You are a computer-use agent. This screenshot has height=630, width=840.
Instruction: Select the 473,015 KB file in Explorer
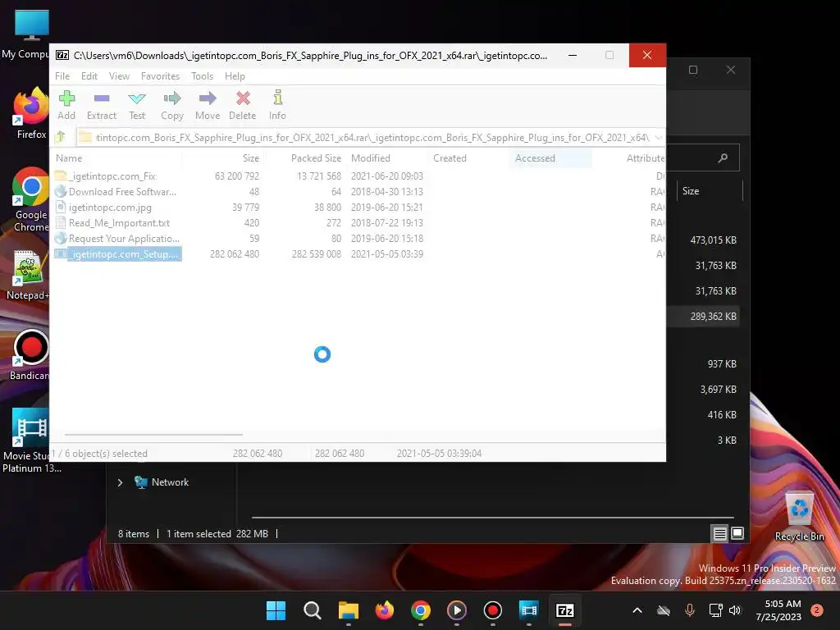713,240
